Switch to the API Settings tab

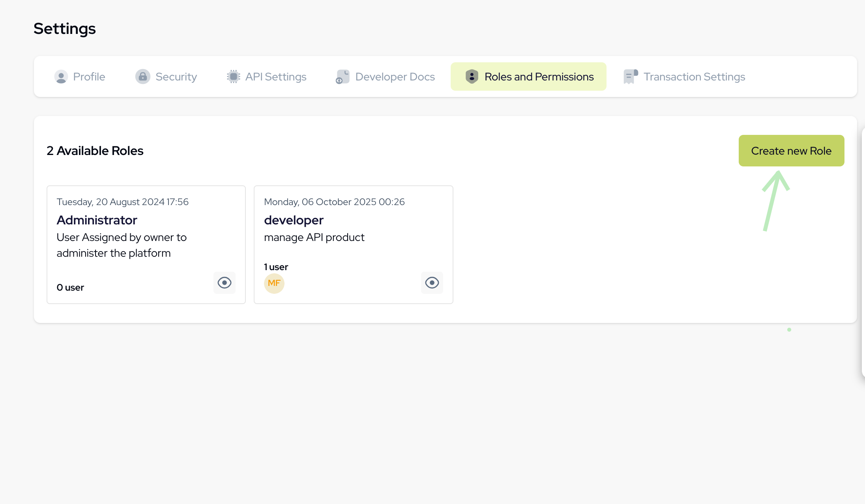tap(276, 77)
